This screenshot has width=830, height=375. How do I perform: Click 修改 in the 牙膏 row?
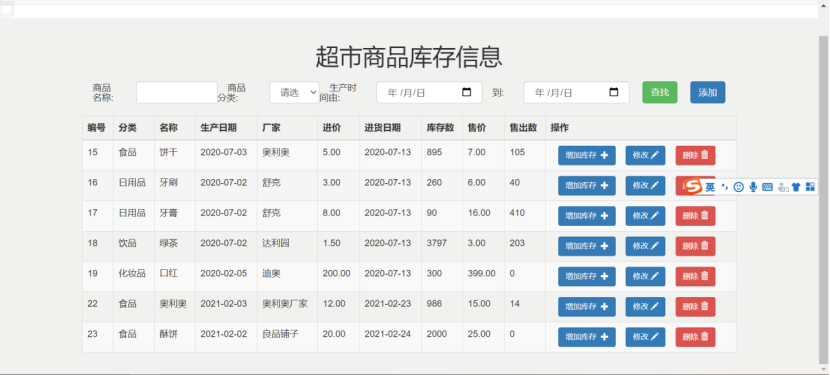[645, 216]
